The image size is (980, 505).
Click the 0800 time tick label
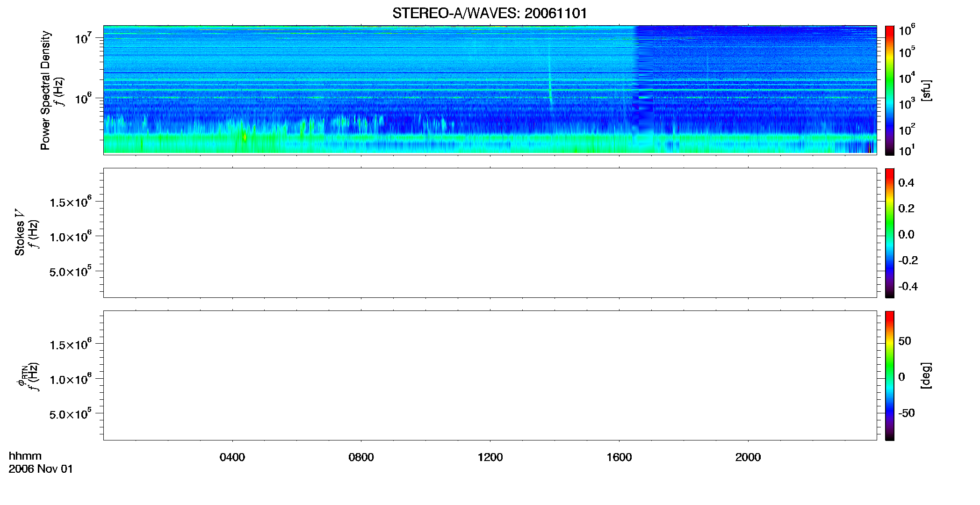pyautogui.click(x=361, y=457)
